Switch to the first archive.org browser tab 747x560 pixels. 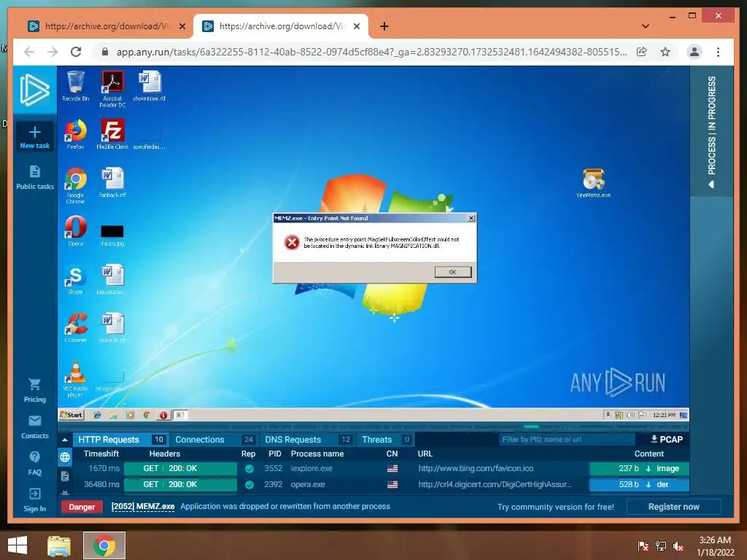point(108,26)
